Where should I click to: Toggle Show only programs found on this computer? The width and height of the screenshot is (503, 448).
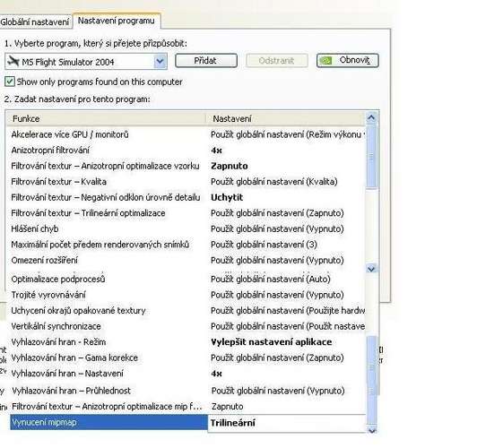pyautogui.click(x=10, y=82)
